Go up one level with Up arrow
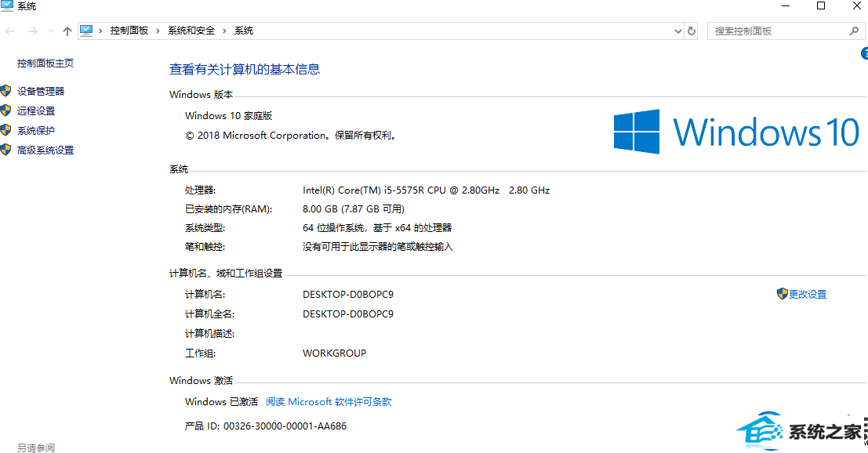 tap(67, 31)
